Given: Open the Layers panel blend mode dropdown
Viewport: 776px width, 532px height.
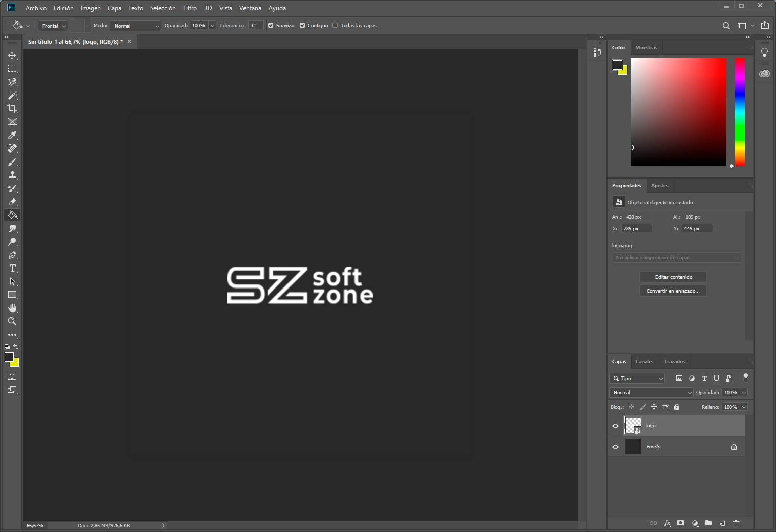Looking at the screenshot, I should (x=651, y=393).
